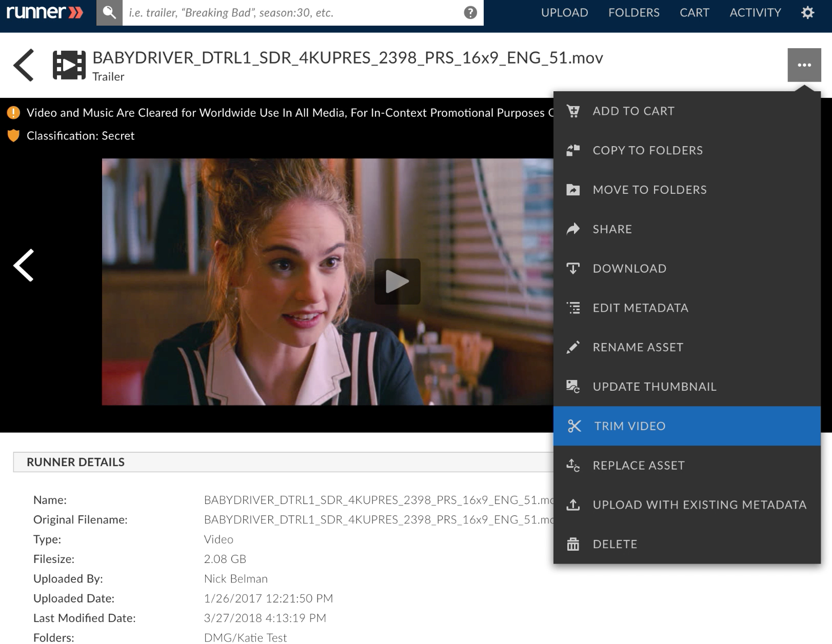Show previous asset with left chevron
Image resolution: width=832 pixels, height=644 pixels.
click(x=24, y=265)
